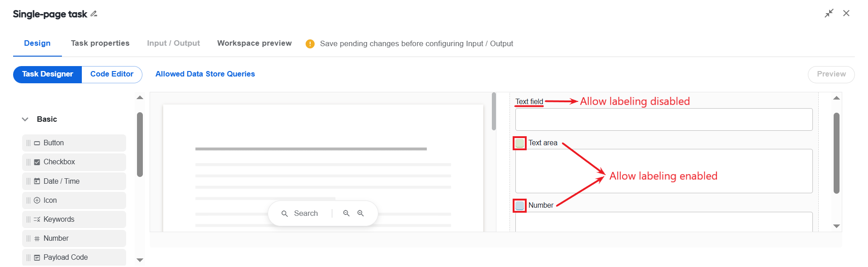
Task: Click inside the Text field input
Action: (664, 119)
